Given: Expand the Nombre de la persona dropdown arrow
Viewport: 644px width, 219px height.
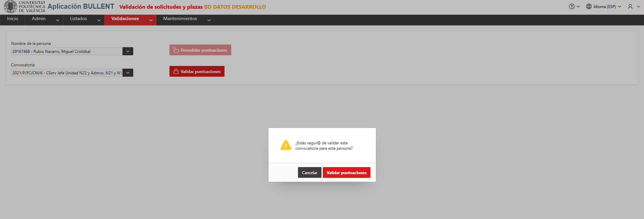Looking at the screenshot, I should 128,51.
